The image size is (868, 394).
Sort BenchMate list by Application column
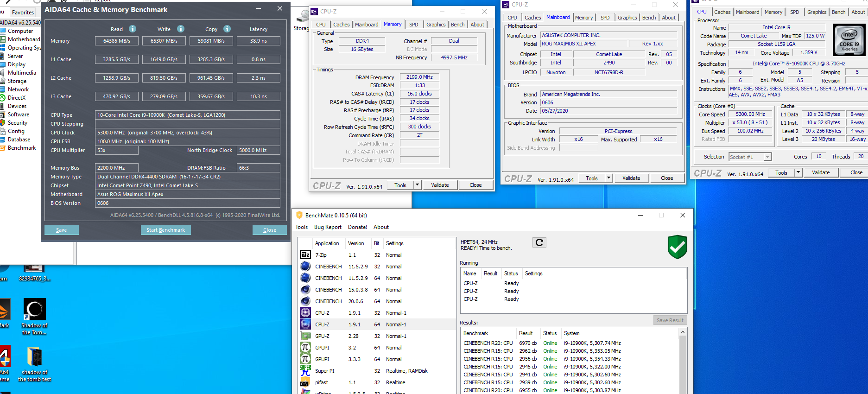click(x=328, y=243)
